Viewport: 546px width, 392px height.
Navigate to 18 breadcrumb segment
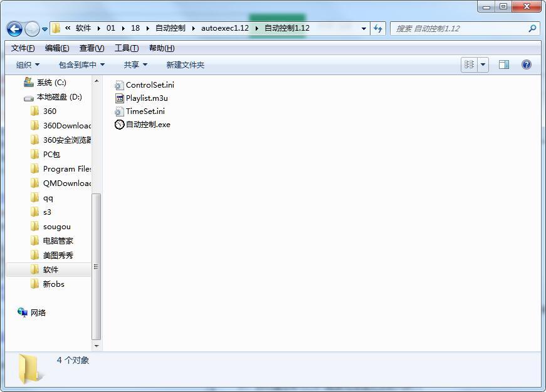click(x=135, y=28)
